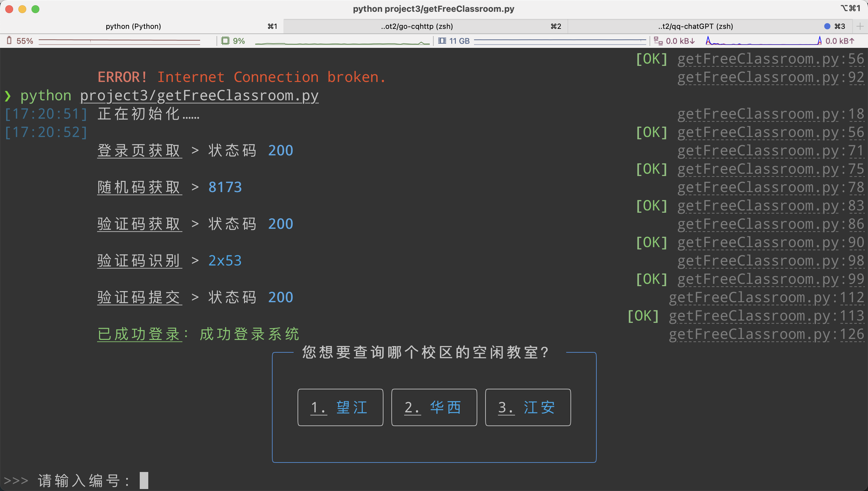The image size is (868, 491).
Task: Click the 已成功登录 status text
Action: click(140, 335)
